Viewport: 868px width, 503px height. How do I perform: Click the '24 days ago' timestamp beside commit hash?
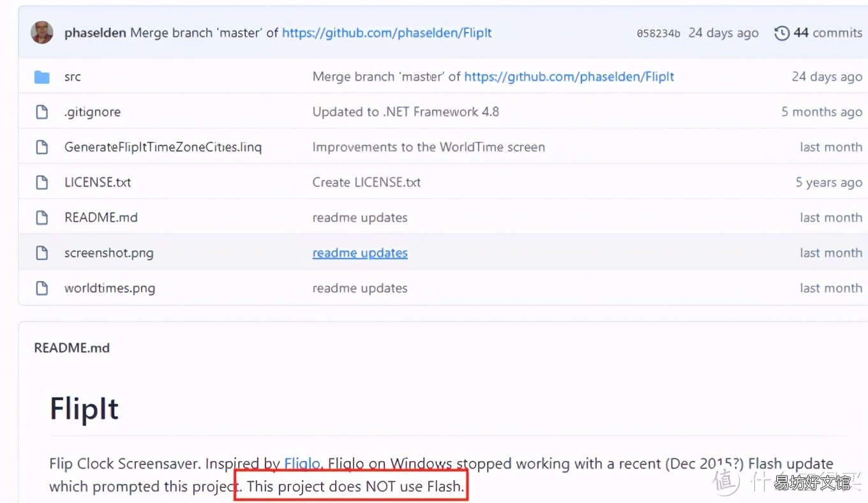[724, 33]
